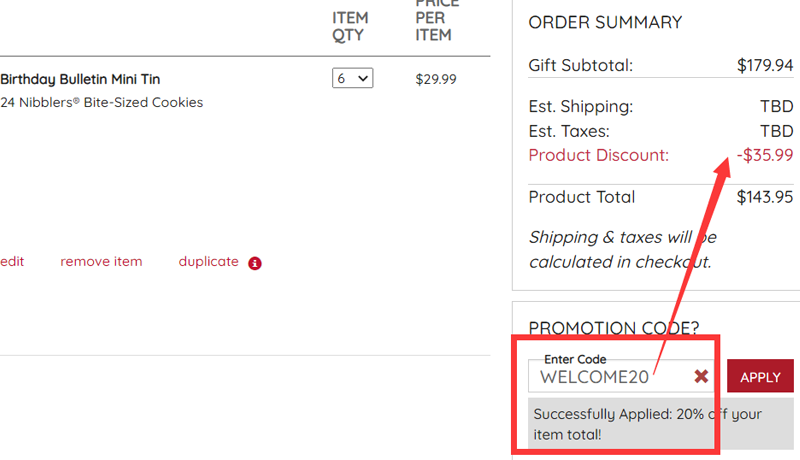Click the edit link
Viewport: 800px width, 460px height.
point(12,261)
